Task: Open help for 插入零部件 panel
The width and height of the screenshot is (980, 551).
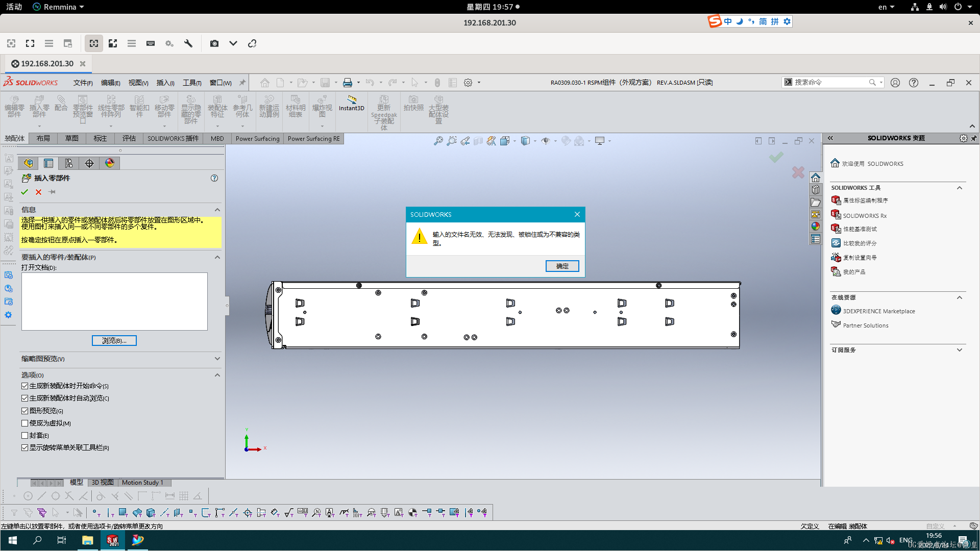Action: (x=214, y=178)
